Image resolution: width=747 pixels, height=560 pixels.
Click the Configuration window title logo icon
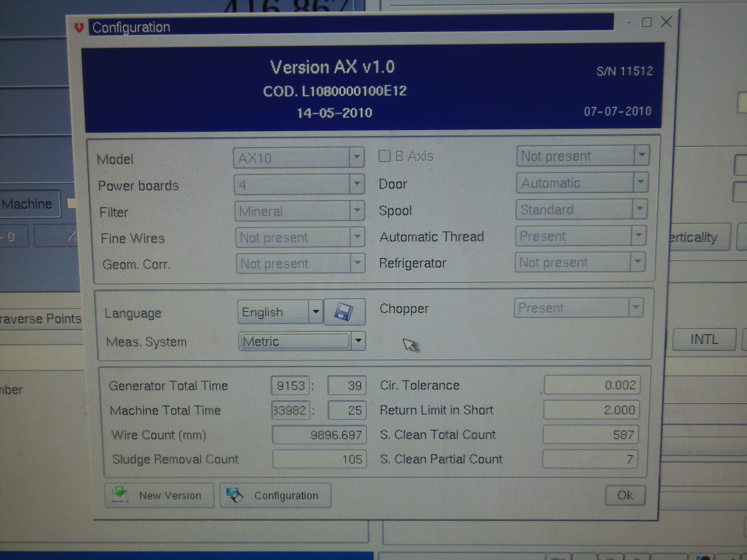tap(79, 27)
